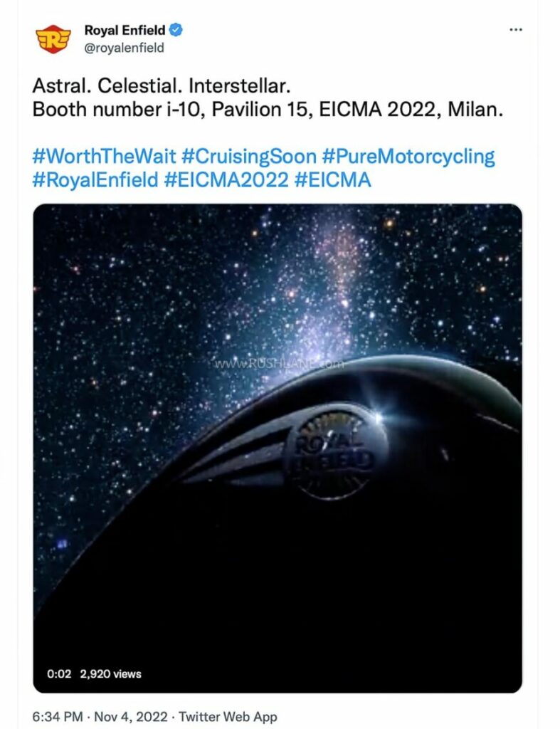This screenshot has width=560, height=729.
Task: Open the @royalenfield handle
Action: tap(124, 48)
